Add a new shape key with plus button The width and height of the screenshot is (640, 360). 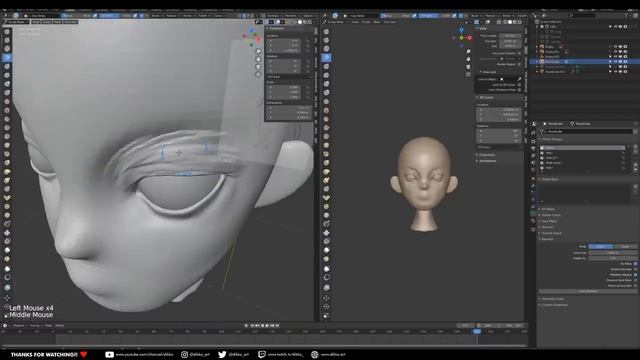click(636, 187)
